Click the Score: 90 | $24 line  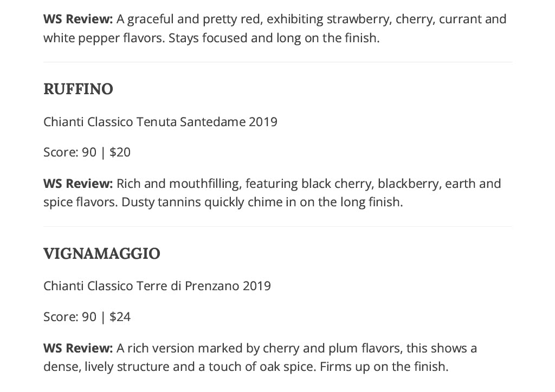click(x=87, y=317)
